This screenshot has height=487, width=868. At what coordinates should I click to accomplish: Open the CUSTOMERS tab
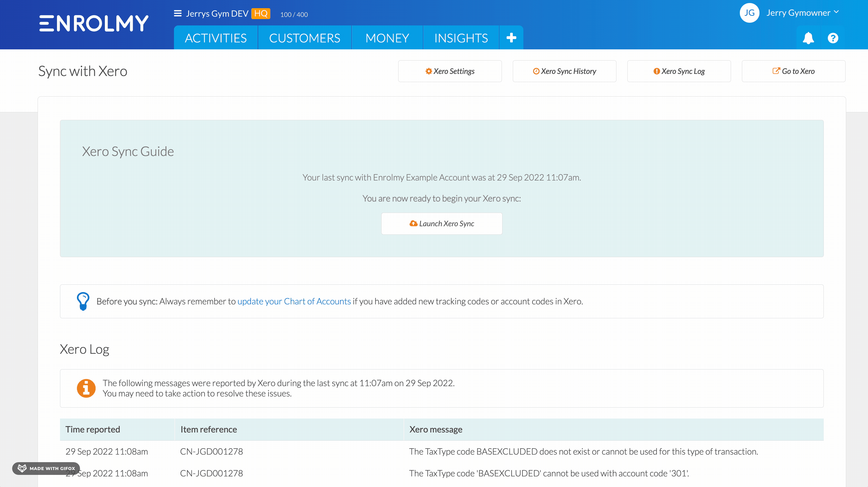coord(305,38)
